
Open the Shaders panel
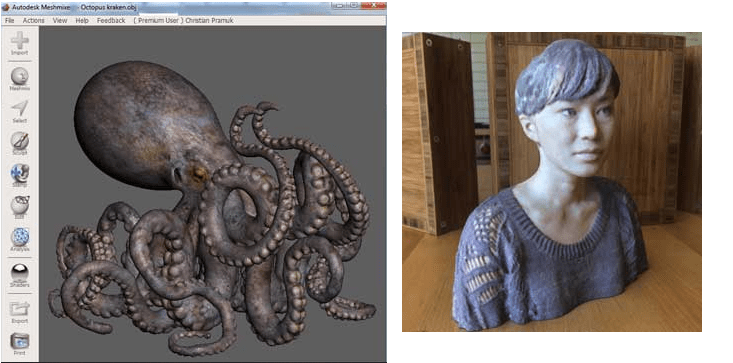point(20,276)
